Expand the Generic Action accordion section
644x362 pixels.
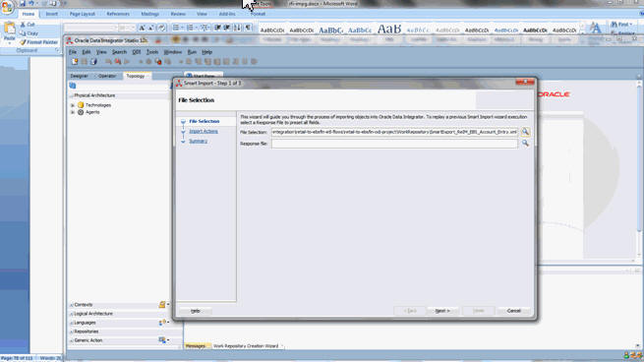pyautogui.click(x=88, y=340)
